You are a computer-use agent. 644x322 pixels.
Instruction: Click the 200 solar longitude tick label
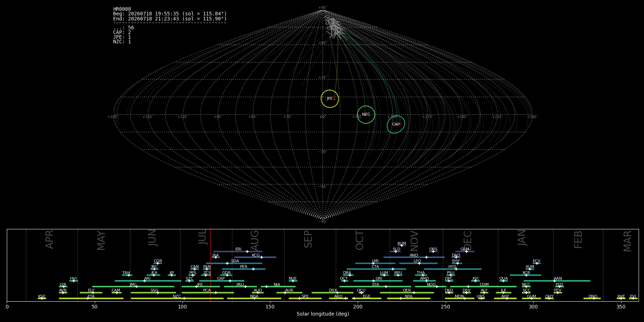coord(358,307)
